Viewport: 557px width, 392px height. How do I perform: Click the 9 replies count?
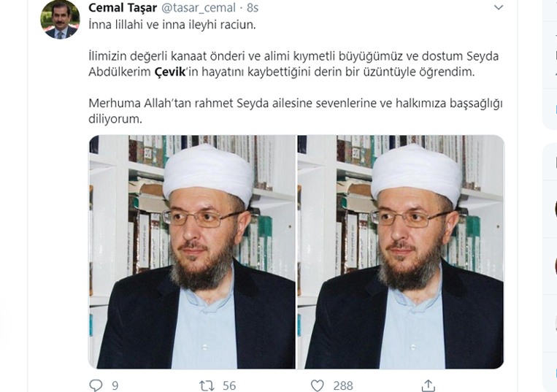click(115, 385)
